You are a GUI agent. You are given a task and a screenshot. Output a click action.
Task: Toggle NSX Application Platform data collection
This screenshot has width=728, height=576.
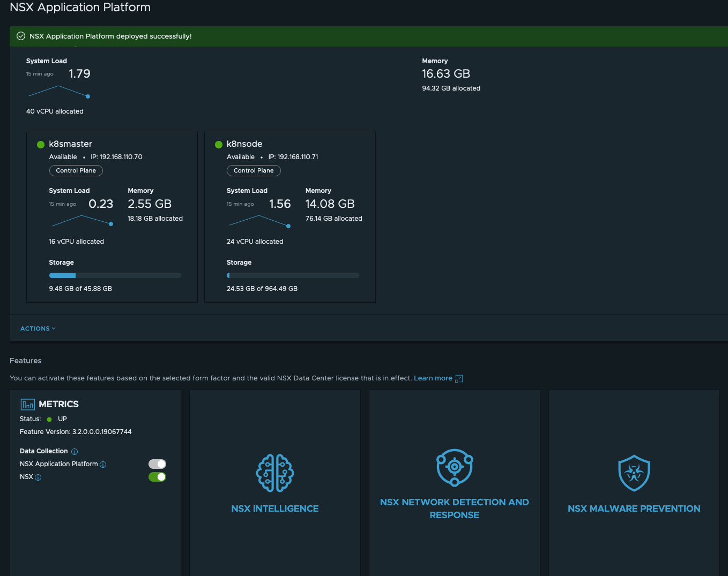157,464
